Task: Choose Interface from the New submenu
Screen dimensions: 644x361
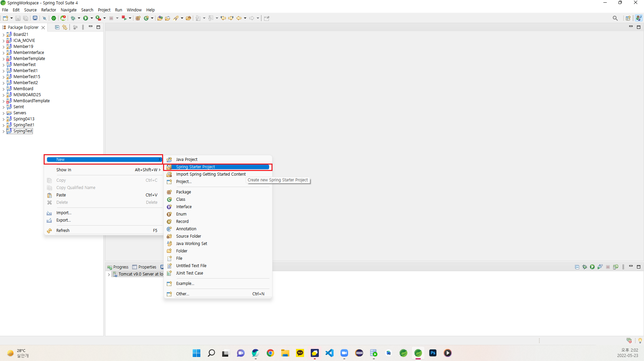Action: [218, 207]
